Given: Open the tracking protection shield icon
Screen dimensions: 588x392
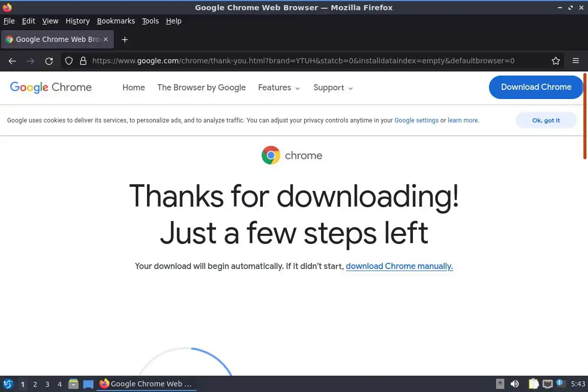Looking at the screenshot, I should [68, 61].
